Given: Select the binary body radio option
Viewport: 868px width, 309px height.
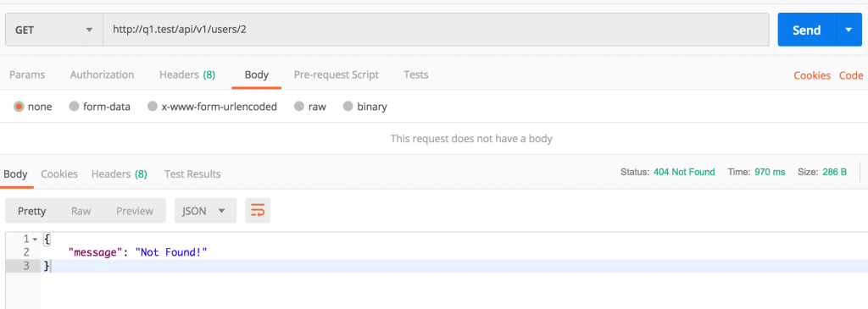Looking at the screenshot, I should click(348, 107).
